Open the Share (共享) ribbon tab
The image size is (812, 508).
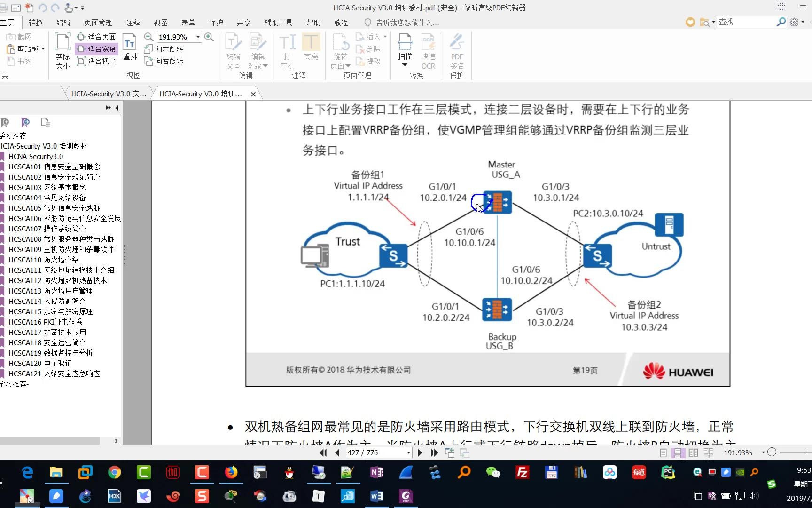(x=244, y=23)
